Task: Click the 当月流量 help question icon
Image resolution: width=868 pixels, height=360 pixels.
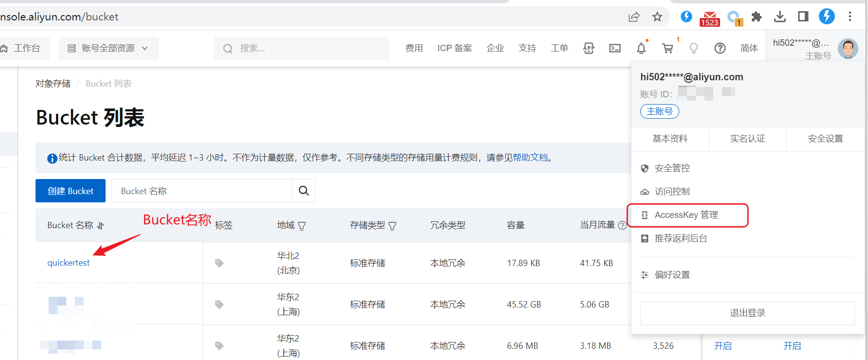Action: point(622,225)
